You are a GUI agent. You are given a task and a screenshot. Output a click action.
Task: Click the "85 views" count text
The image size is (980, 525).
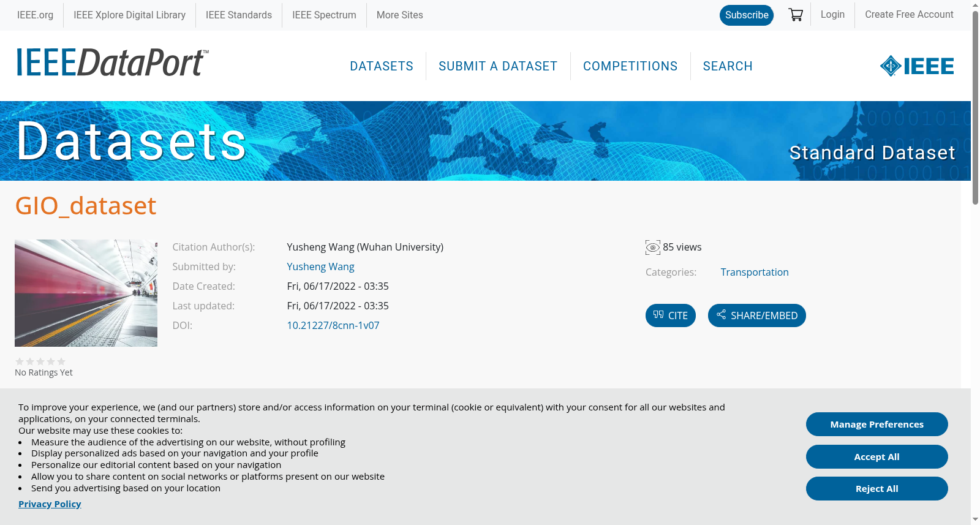click(682, 247)
